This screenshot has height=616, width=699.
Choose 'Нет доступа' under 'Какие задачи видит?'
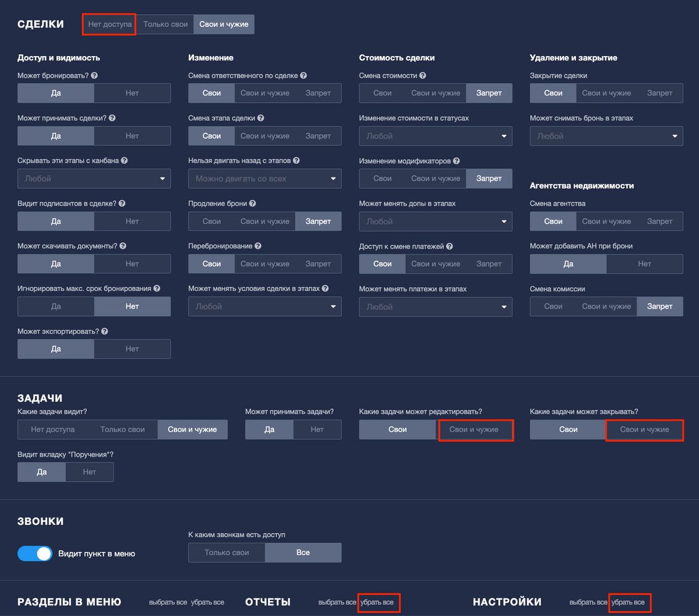[x=52, y=429]
